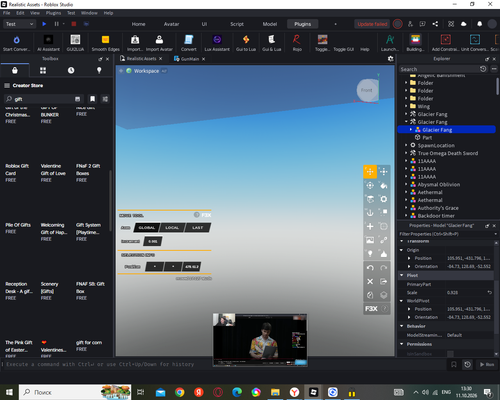This screenshot has height=400, width=500.
Task: Click the notifications bell icon
Action: coord(479,24)
